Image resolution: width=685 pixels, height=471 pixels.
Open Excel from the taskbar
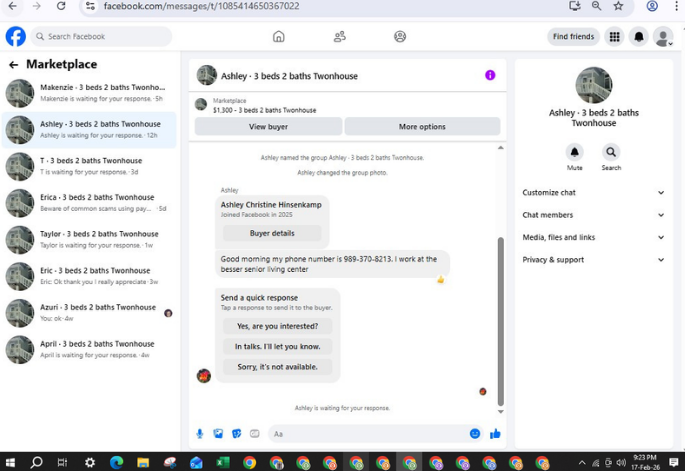click(223, 462)
